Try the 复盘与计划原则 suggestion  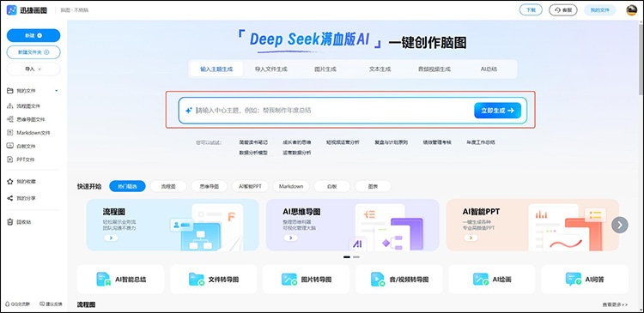pyautogui.click(x=391, y=142)
